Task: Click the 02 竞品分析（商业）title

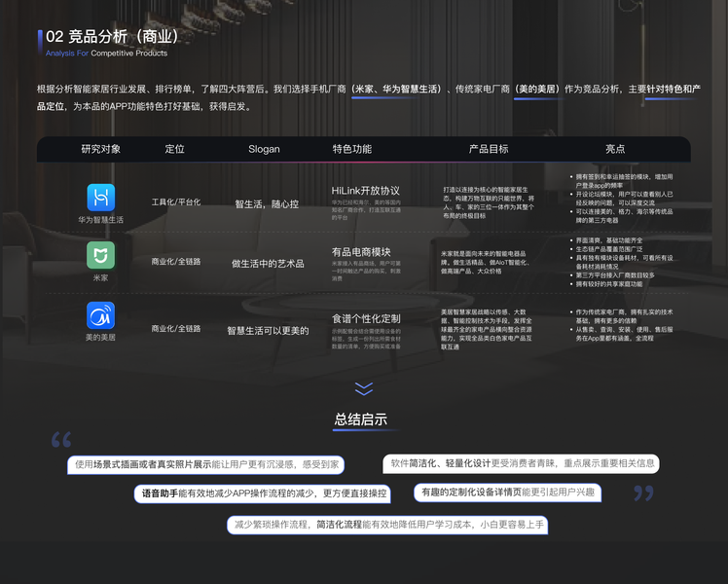Action: point(112,36)
